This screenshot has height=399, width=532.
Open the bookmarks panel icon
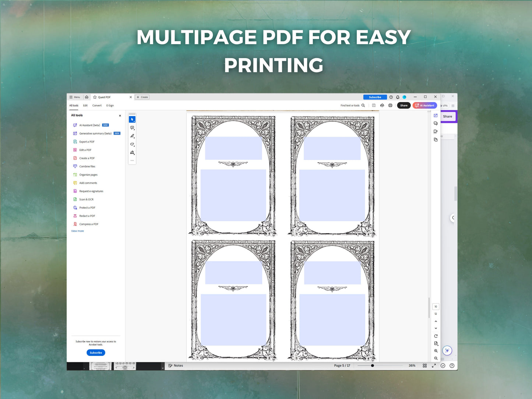click(436, 131)
